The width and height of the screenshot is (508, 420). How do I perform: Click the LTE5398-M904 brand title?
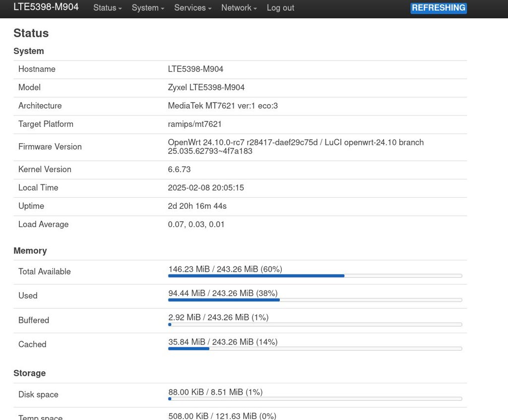click(46, 7)
